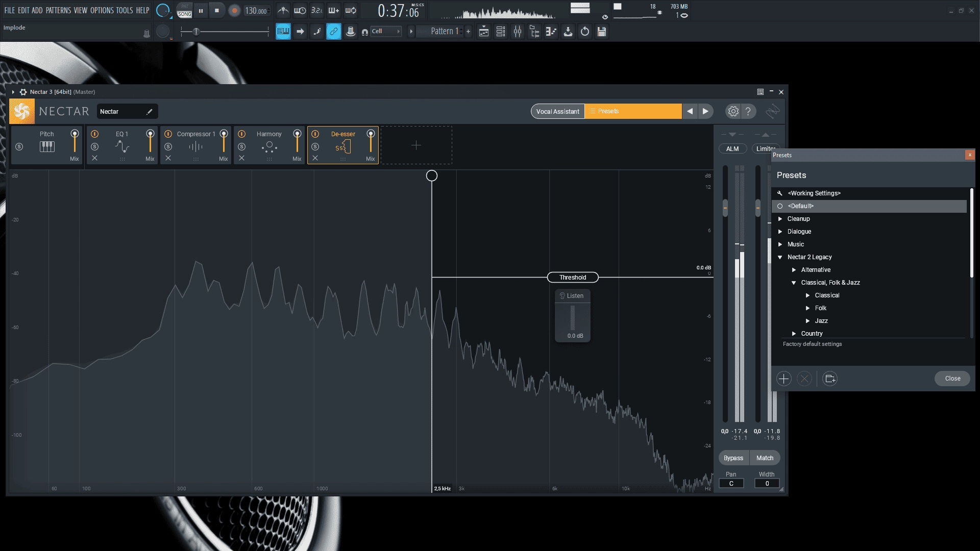Screen dimensions: 980x551
Task: Collapse the Nectar 2 Legacy folder
Action: [x=780, y=257]
